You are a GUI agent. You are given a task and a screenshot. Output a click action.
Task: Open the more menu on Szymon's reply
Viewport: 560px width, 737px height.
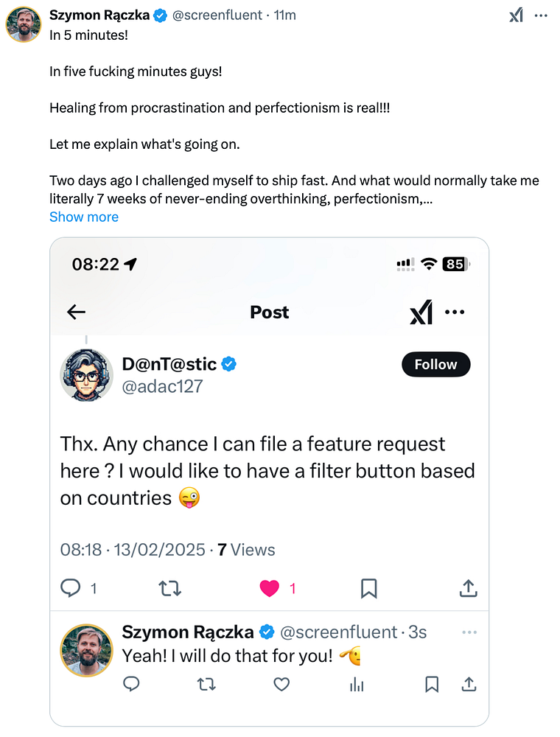(469, 632)
